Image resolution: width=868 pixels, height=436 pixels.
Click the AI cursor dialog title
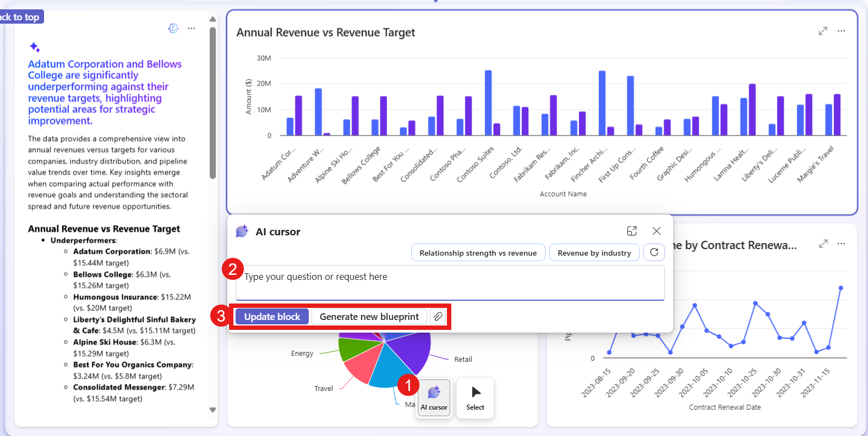pos(278,231)
